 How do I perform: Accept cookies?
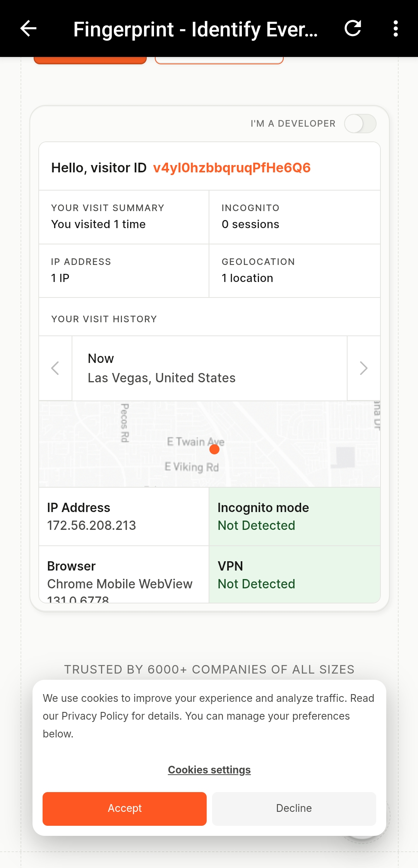point(125,809)
